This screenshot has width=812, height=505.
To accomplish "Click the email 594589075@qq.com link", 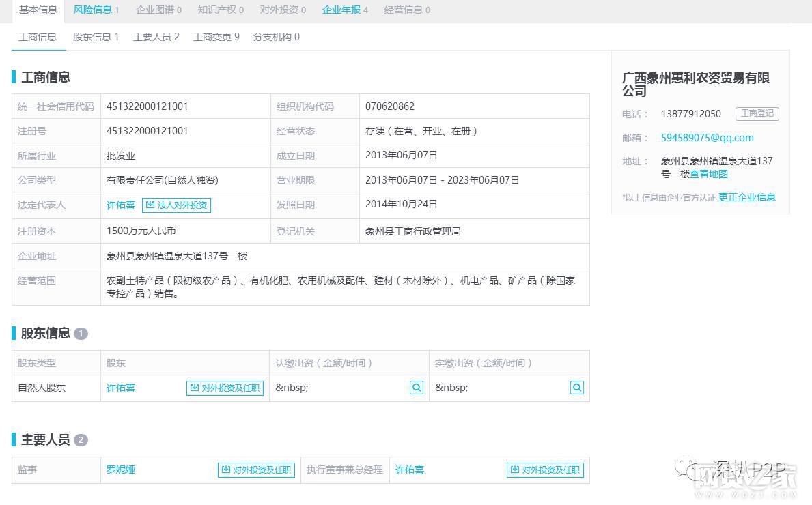I will [x=707, y=137].
